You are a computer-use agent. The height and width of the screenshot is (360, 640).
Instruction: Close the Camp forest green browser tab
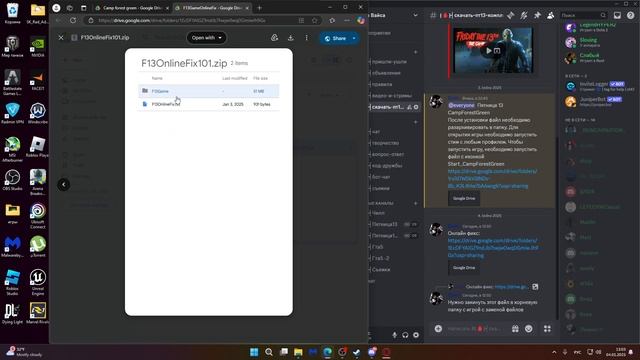click(167, 8)
